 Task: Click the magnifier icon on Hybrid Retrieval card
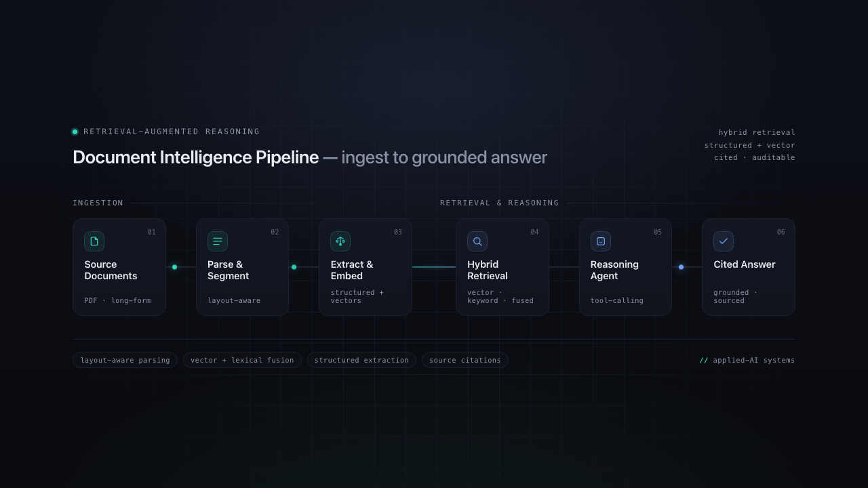(477, 241)
